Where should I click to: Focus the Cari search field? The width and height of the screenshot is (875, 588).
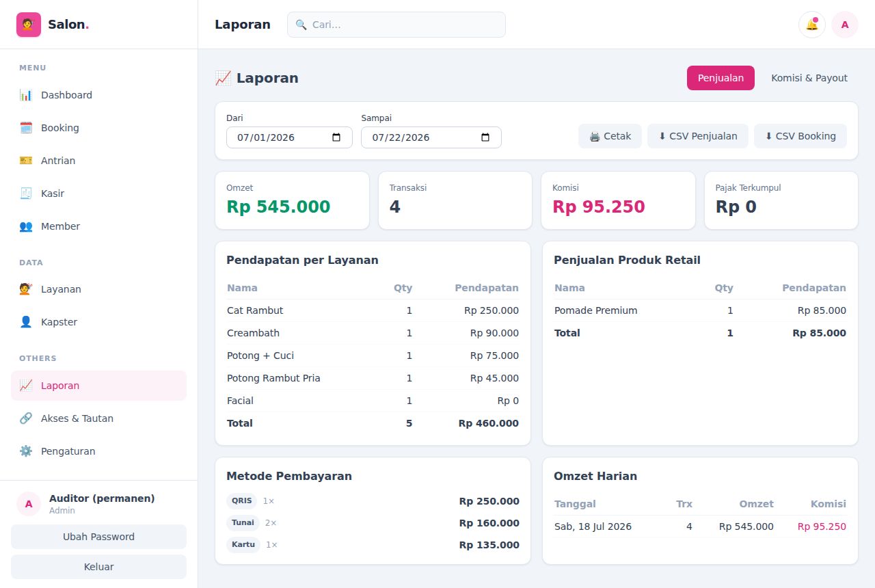(396, 25)
